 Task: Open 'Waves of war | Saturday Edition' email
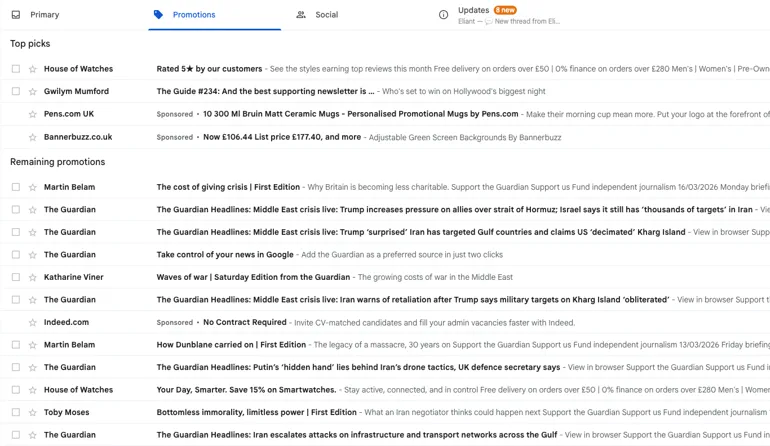tap(253, 277)
